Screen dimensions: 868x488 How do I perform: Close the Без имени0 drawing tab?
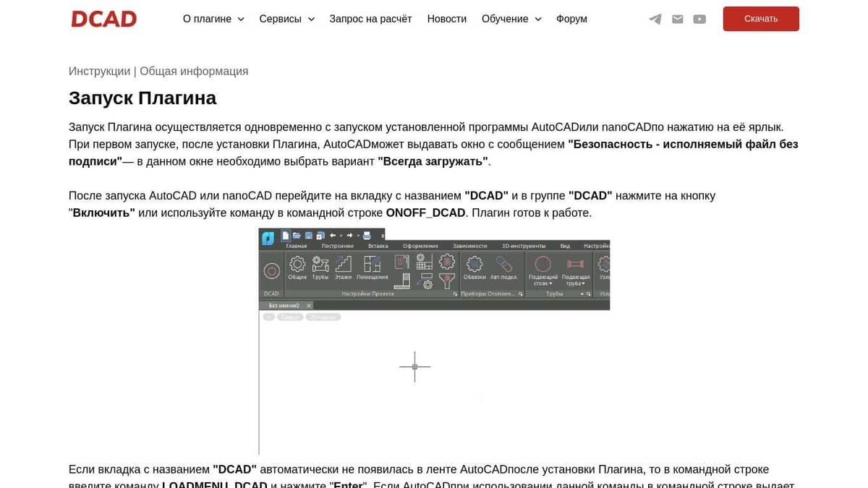pos(307,306)
